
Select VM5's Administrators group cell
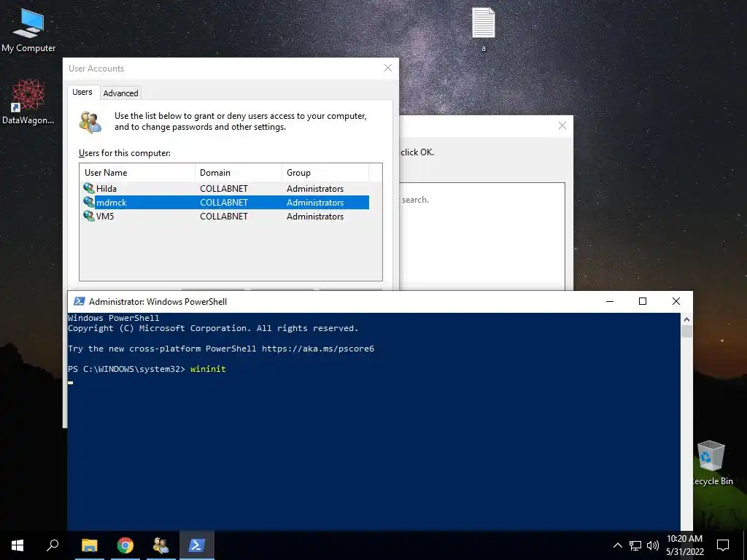click(x=315, y=216)
